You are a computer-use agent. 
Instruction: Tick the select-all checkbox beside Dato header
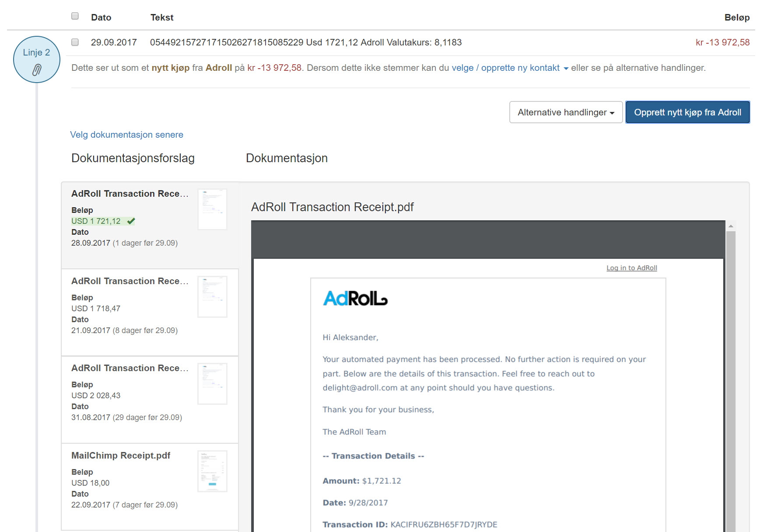click(75, 16)
